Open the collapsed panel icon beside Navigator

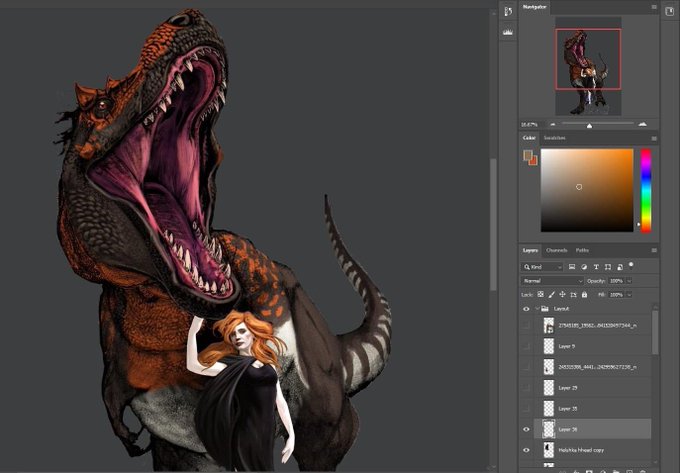click(x=670, y=12)
